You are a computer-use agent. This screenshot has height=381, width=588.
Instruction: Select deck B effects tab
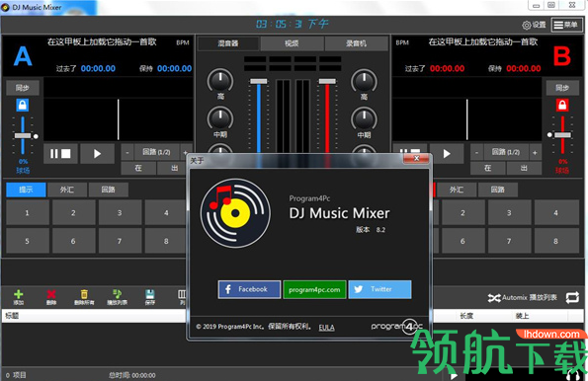pos(457,190)
